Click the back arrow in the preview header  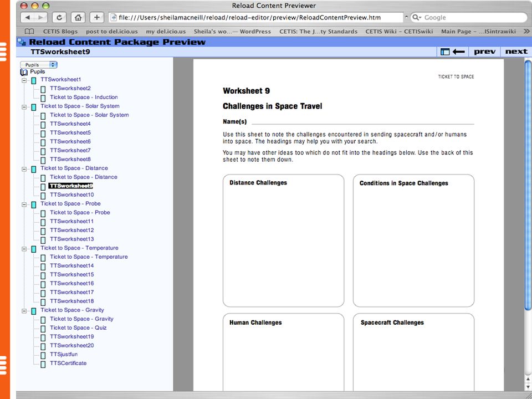(459, 52)
